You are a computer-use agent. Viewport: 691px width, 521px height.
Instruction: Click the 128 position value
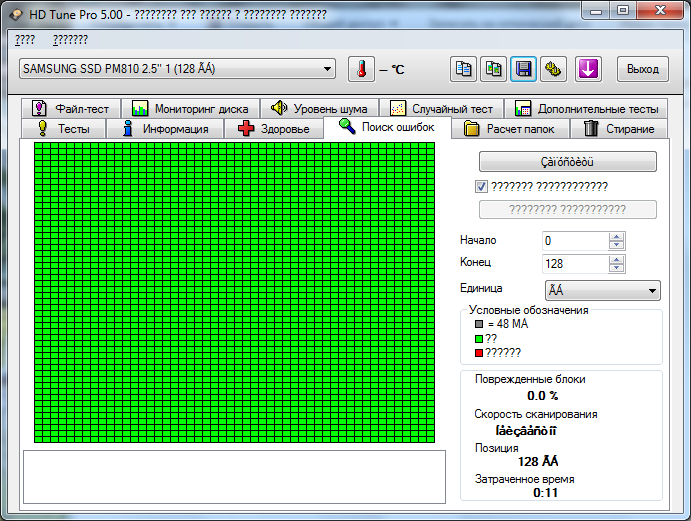coord(538,461)
